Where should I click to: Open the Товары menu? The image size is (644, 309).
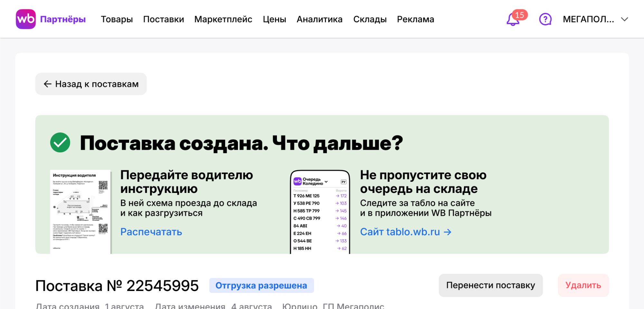pos(117,19)
